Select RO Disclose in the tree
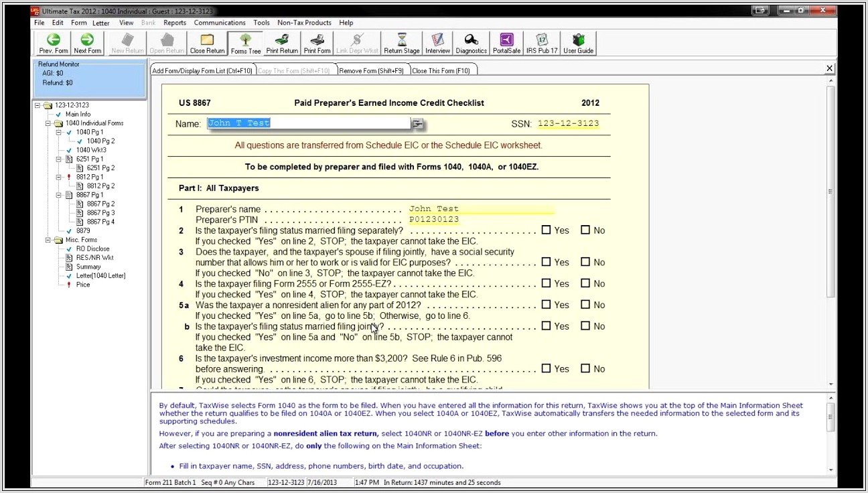This screenshot has width=868, height=493. (92, 249)
